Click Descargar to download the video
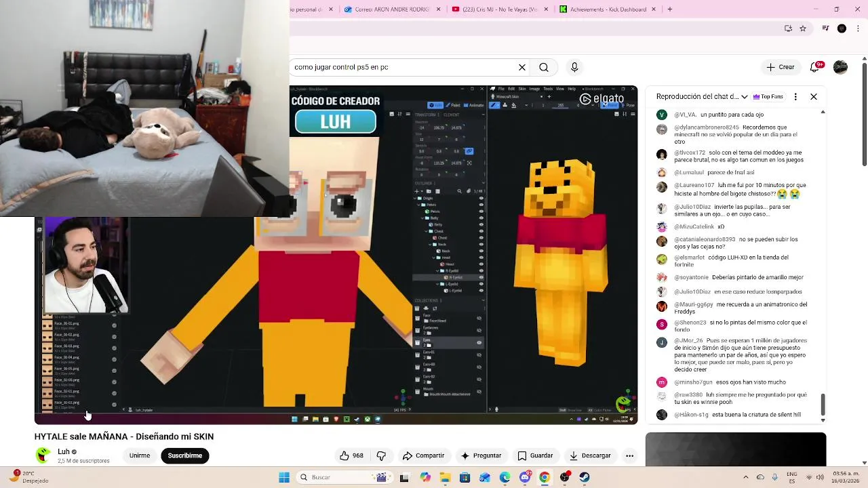 590,455
